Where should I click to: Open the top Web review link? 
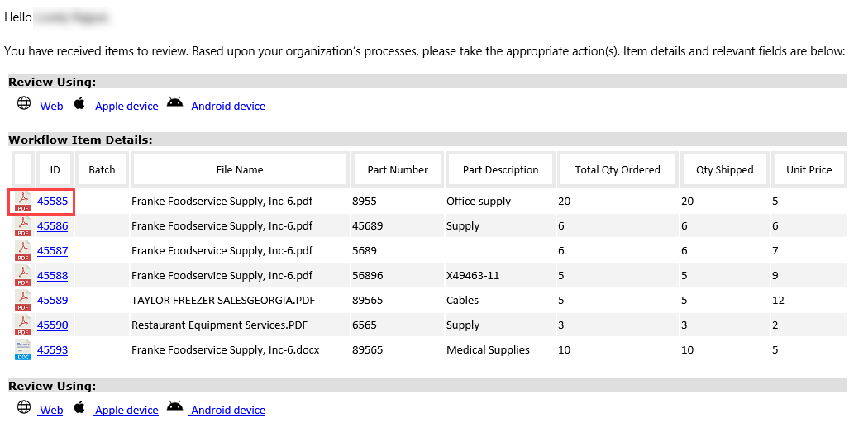click(x=51, y=107)
